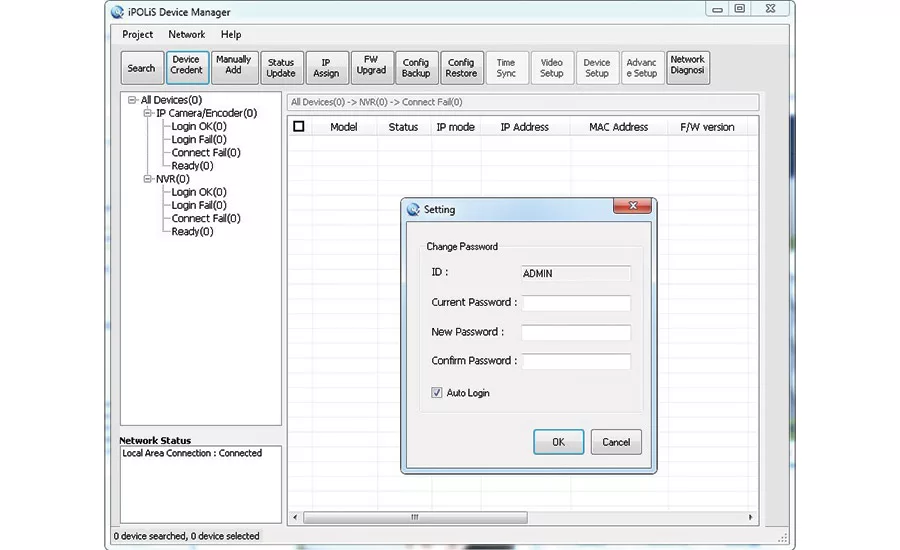The height and width of the screenshot is (550, 900).
Task: Click the Config Backup button
Action: 416,68
